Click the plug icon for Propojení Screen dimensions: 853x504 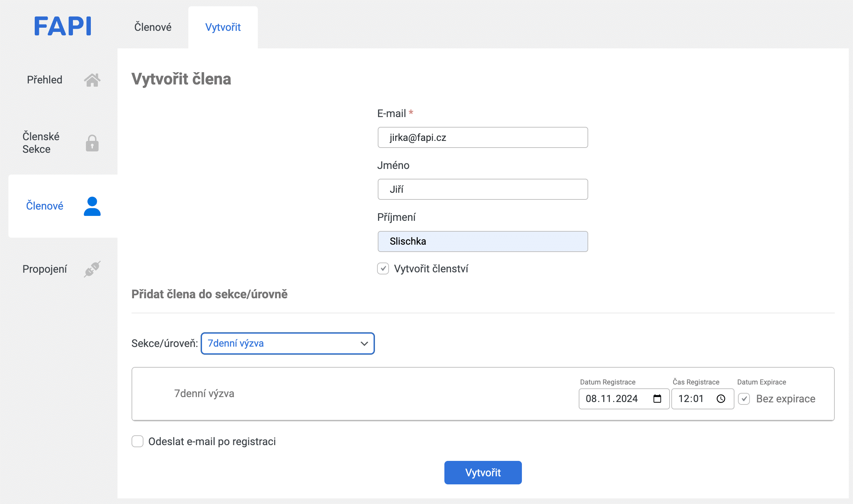pos(92,269)
